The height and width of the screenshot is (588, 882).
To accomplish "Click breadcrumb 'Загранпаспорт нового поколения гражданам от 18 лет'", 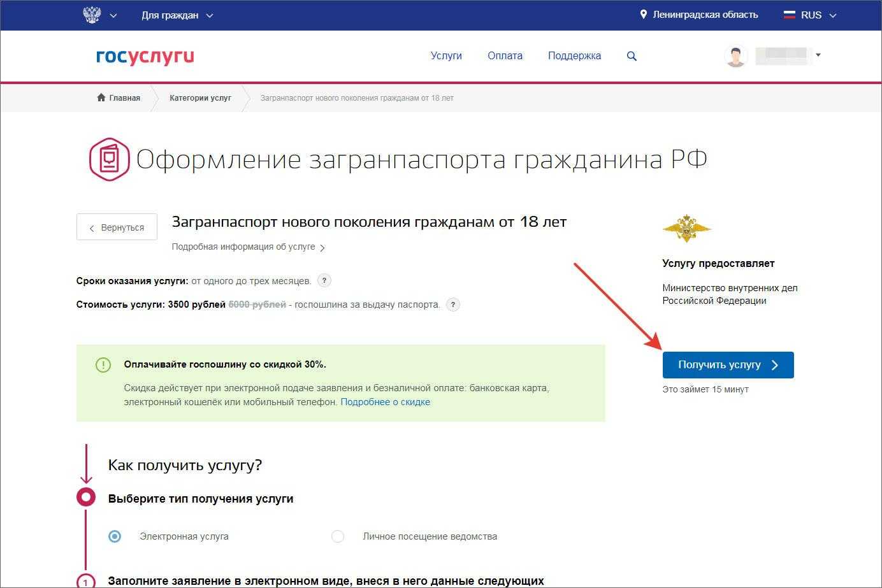I will coord(357,98).
